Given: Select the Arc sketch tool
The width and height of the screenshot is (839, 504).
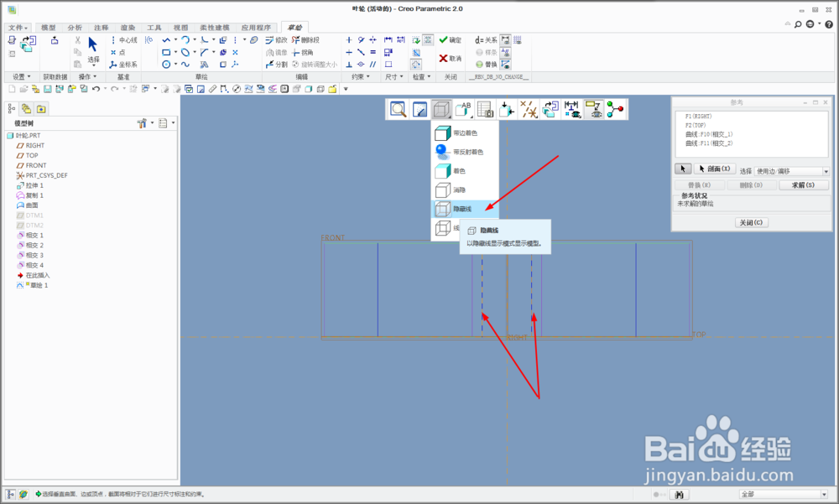Looking at the screenshot, I should 185,40.
